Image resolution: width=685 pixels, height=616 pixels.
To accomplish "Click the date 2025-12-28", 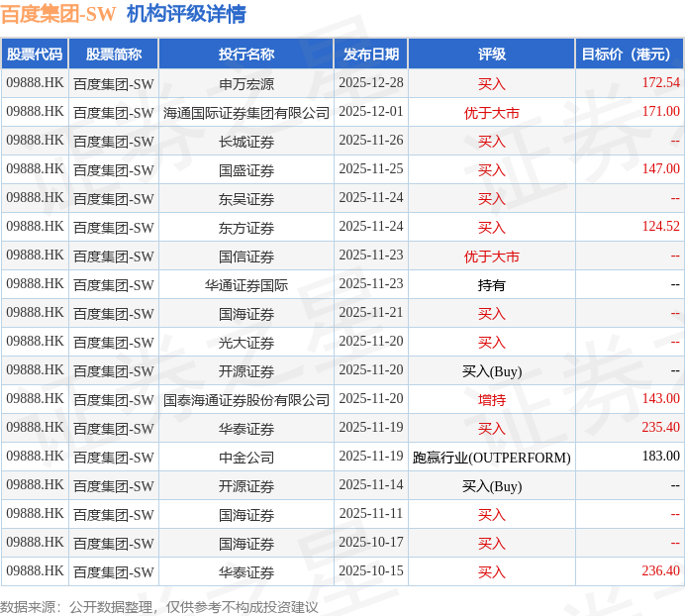I will [371, 82].
